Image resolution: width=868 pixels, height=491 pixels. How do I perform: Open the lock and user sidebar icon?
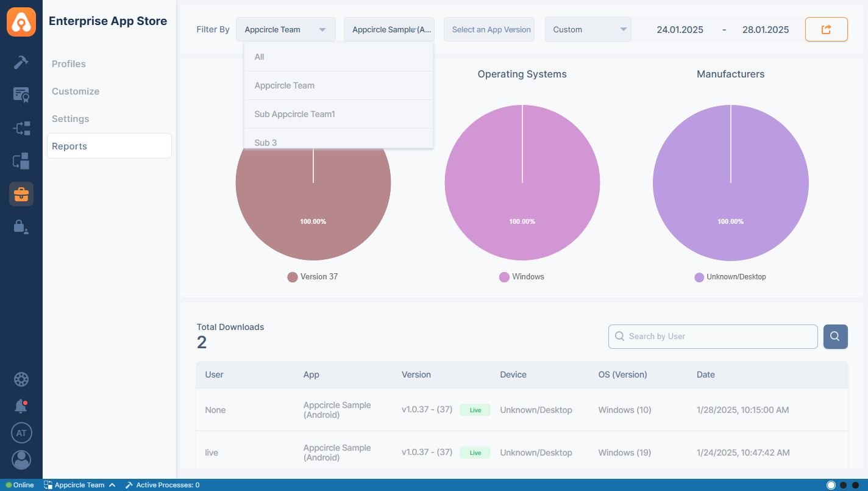pyautogui.click(x=21, y=227)
